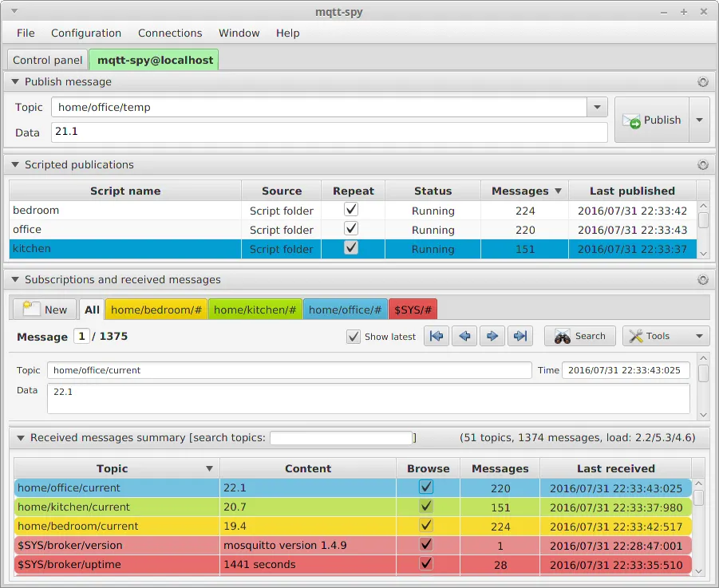Sort by Topic column arrow in summary
Screen dimensions: 719x588
209,468
